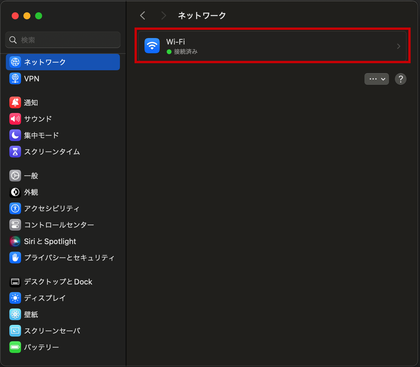Select the バッテリー battery icon

point(15,347)
